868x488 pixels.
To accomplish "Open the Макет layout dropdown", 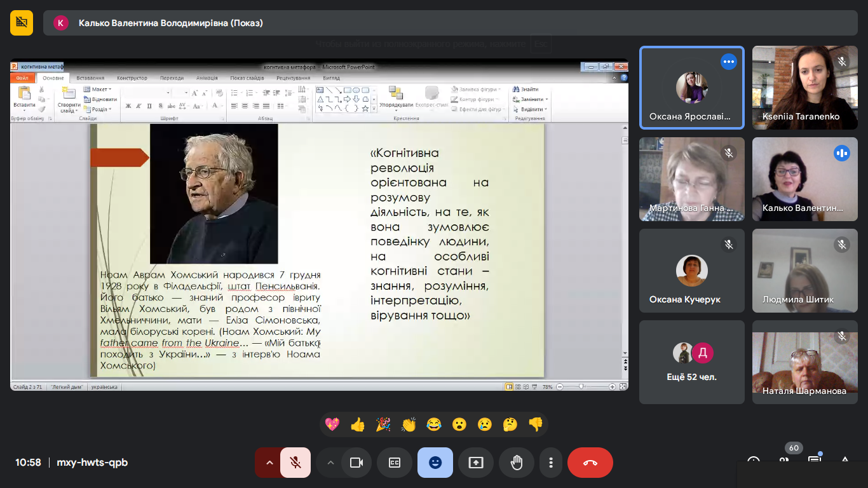I will 97,90.
